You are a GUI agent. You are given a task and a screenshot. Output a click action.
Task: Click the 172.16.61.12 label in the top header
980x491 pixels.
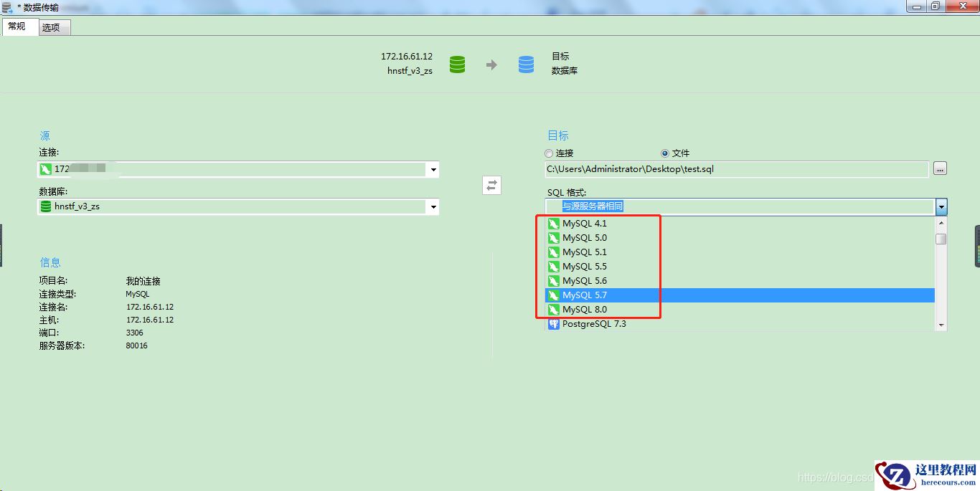407,56
